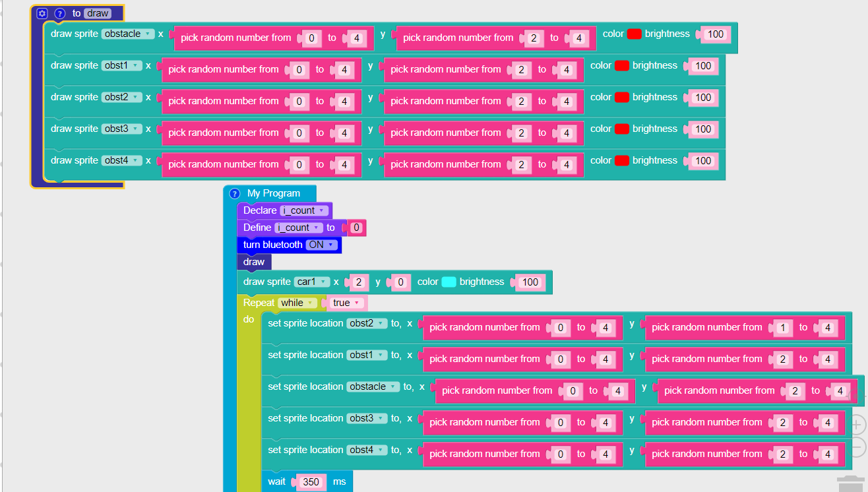The height and width of the screenshot is (492, 868).
Task: Open the car1 sprite dropdown
Action: pyautogui.click(x=312, y=282)
